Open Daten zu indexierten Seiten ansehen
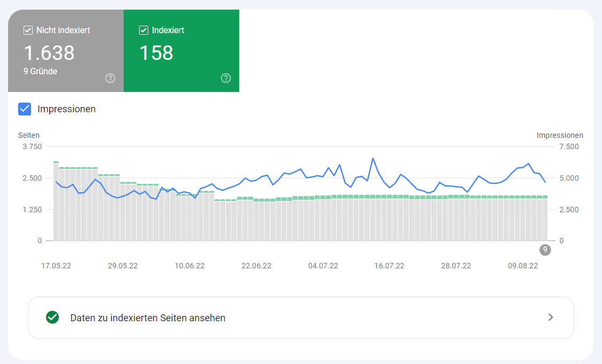This screenshot has width=602, height=364. (x=148, y=317)
